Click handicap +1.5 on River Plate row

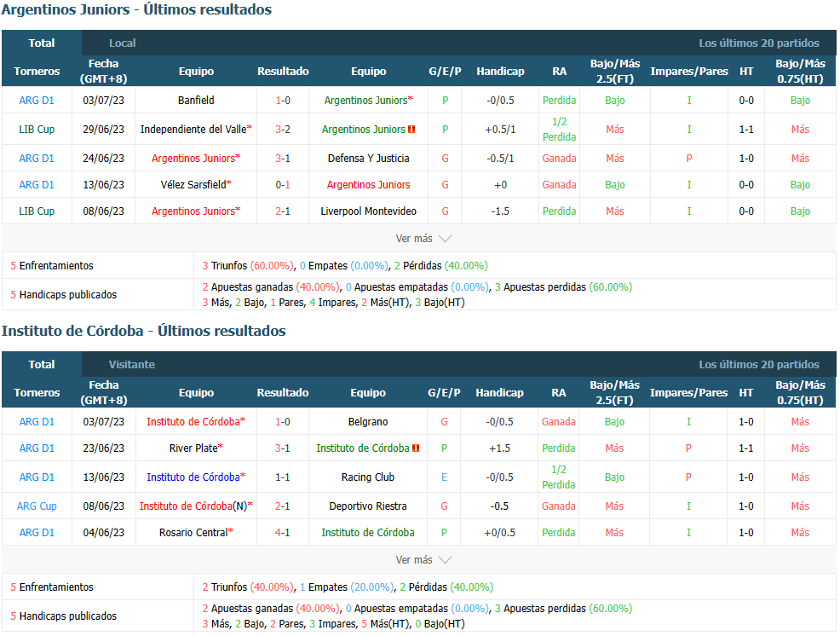click(x=500, y=448)
